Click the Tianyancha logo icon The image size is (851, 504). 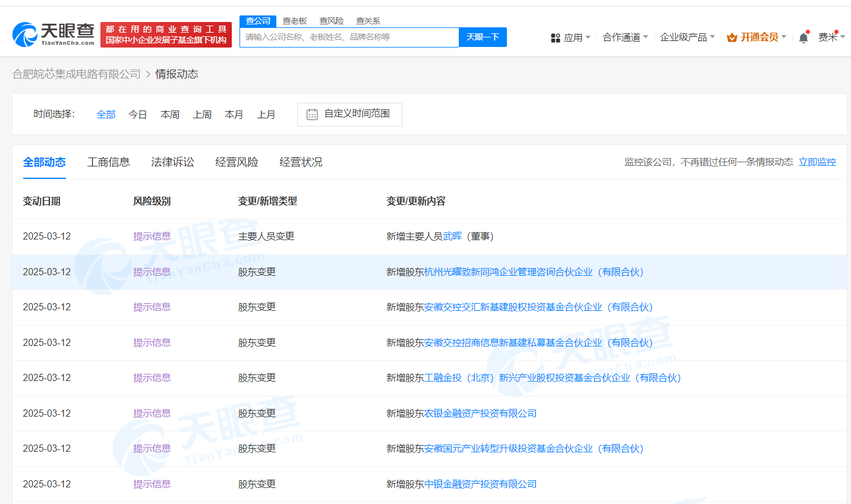point(25,34)
